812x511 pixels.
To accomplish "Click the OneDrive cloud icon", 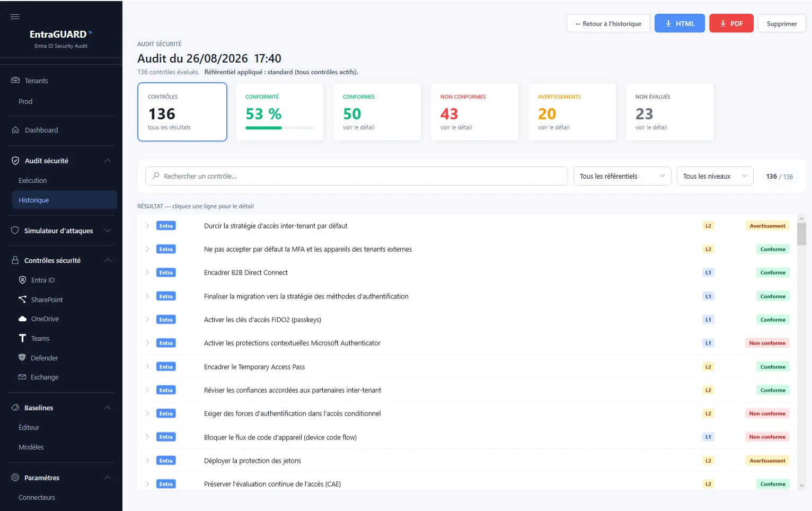I will pos(22,319).
